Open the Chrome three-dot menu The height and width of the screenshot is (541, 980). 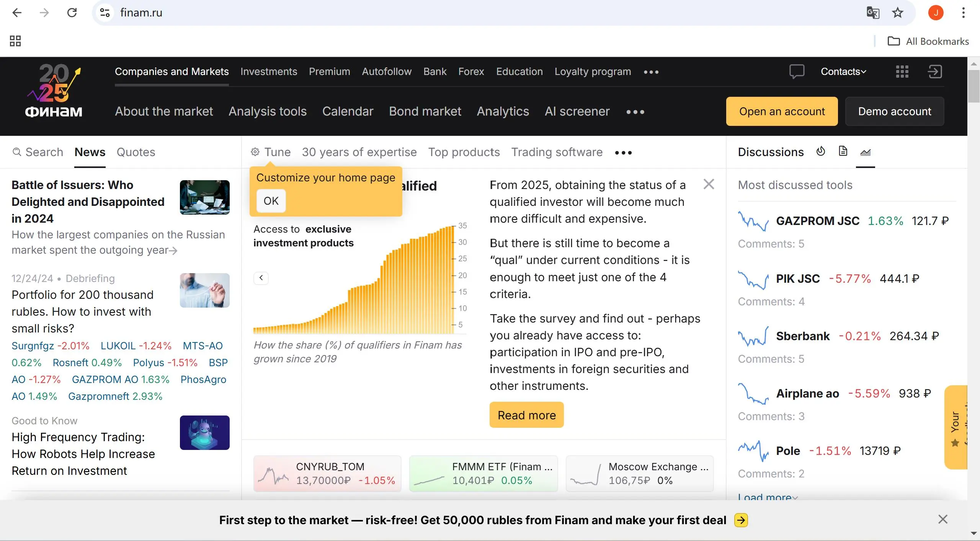coord(964,13)
